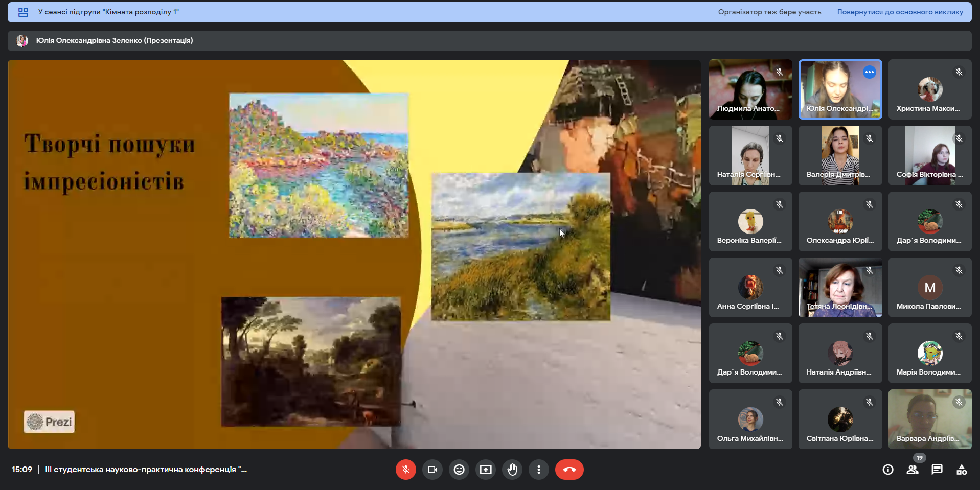Toggle the camera on or off

[432, 470]
